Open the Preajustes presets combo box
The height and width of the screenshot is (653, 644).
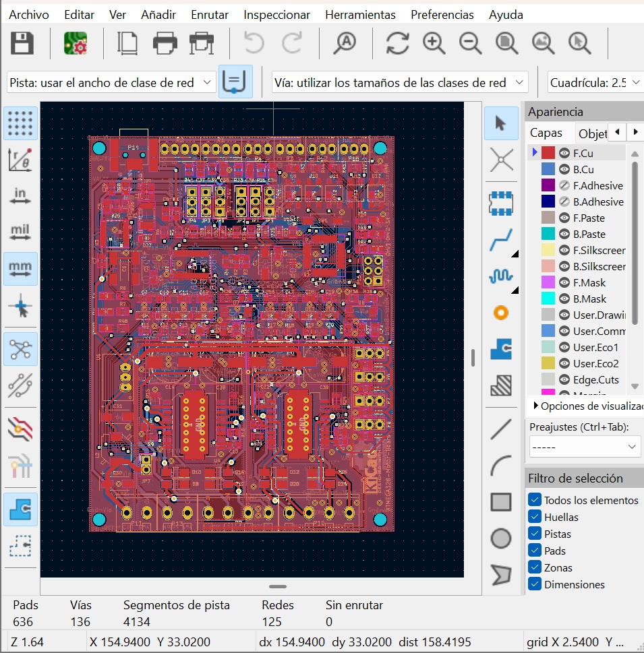[584, 446]
